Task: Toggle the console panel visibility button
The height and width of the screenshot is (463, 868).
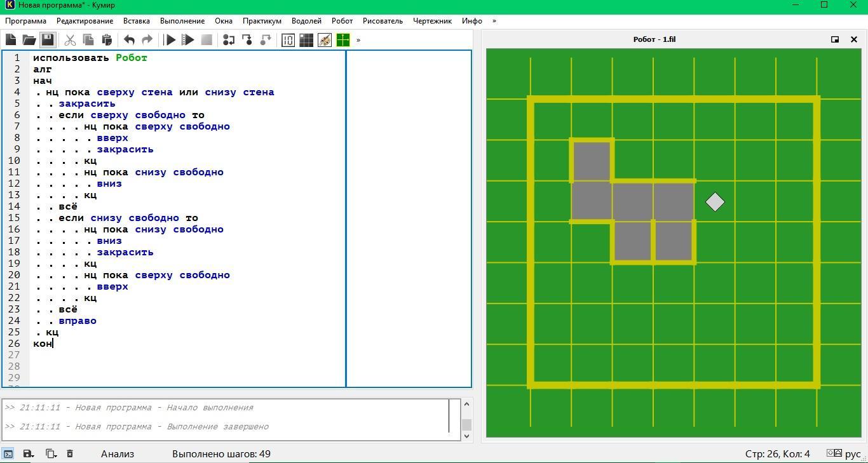Action: (8, 453)
